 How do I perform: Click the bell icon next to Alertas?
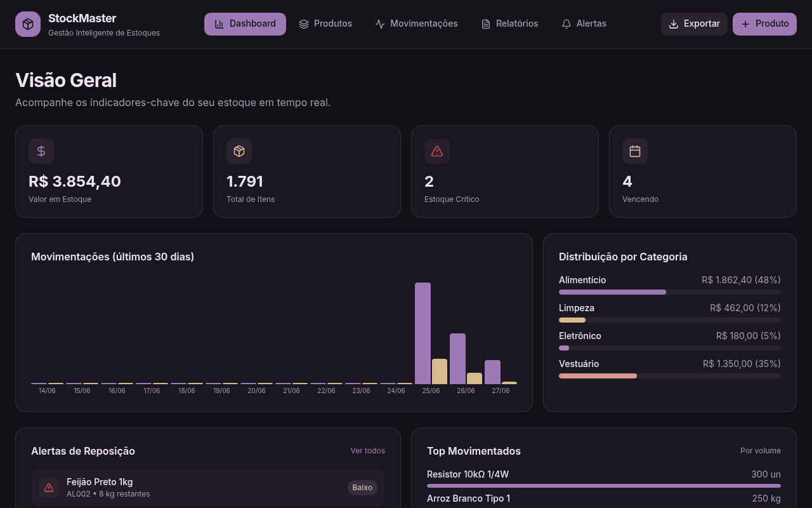566,24
